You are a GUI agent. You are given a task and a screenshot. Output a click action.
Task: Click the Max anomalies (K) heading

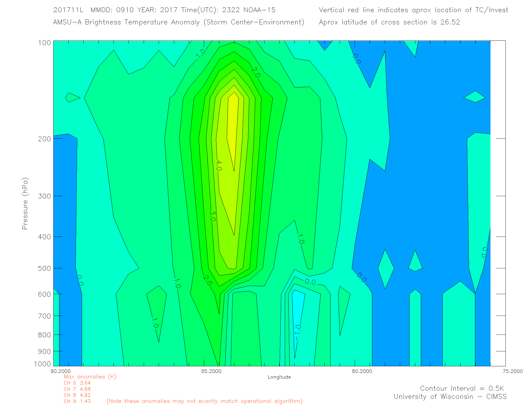pos(90,377)
